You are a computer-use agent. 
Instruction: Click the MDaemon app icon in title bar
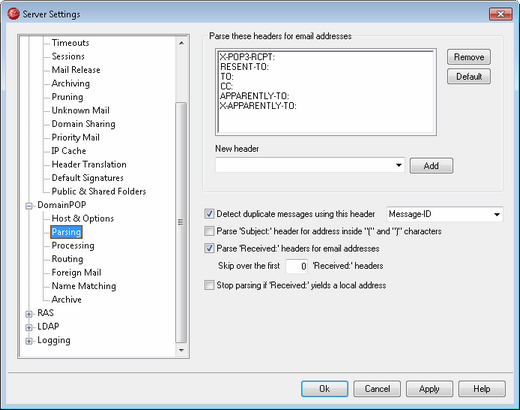pos(13,14)
